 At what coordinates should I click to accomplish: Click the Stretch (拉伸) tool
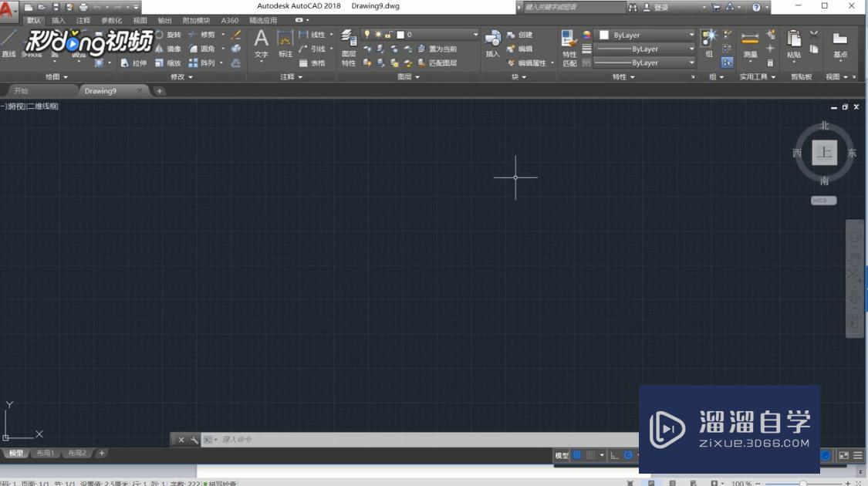coord(133,63)
